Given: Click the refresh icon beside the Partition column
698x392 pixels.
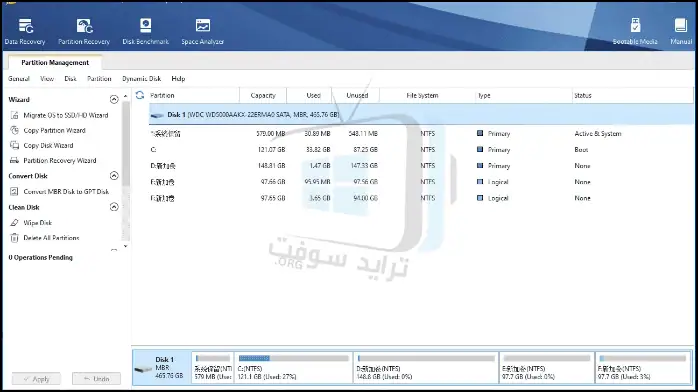Looking at the screenshot, I should click(140, 95).
